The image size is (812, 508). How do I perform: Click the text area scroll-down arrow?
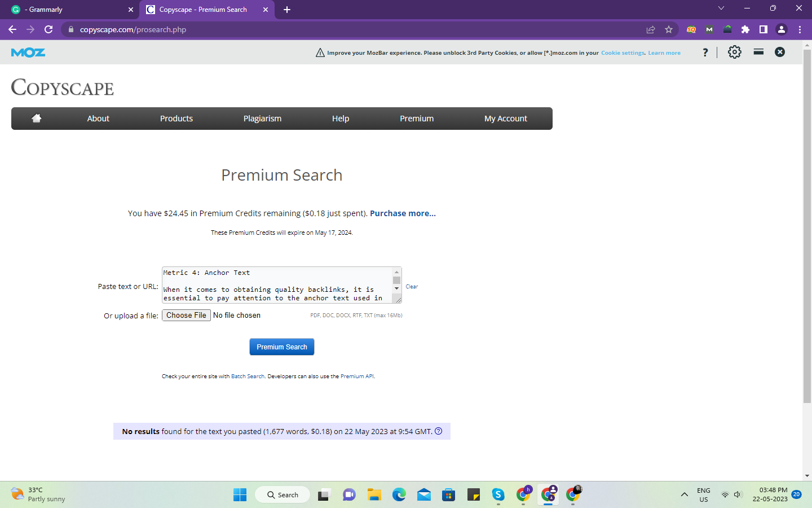pos(397,288)
